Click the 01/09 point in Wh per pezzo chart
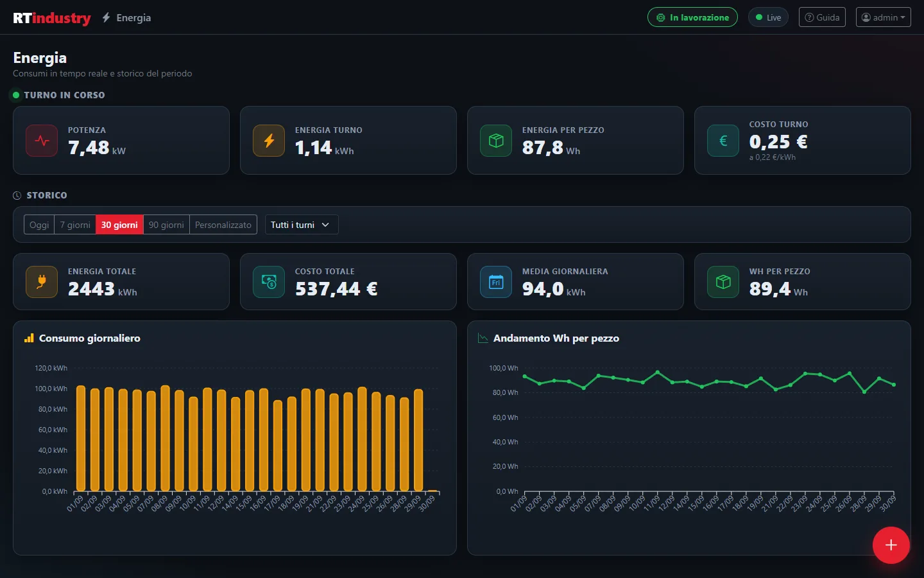Image resolution: width=924 pixels, height=578 pixels. coord(525,376)
